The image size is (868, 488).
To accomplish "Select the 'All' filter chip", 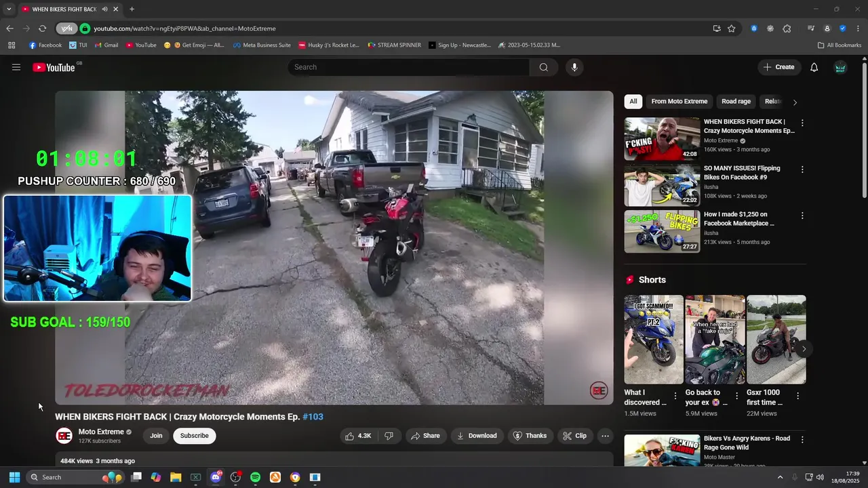I will point(633,102).
